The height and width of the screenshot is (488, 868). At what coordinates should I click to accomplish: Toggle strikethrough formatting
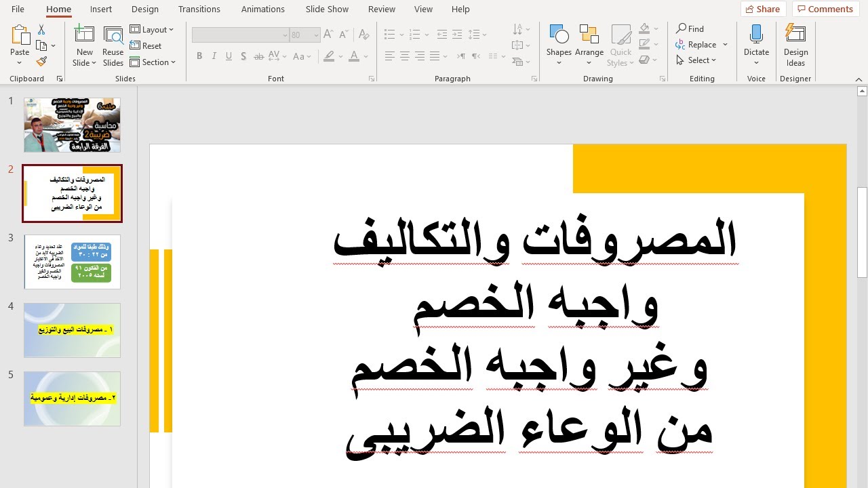[x=258, y=56]
